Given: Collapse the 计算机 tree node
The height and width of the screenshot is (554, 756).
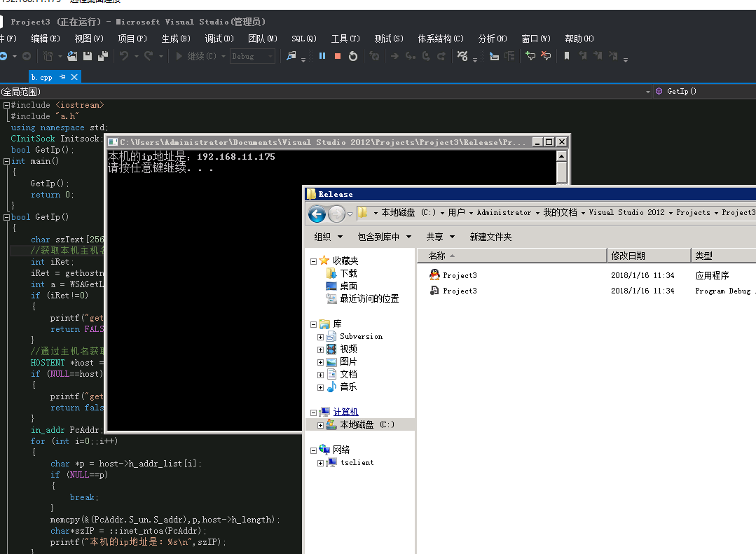Looking at the screenshot, I should (313, 413).
